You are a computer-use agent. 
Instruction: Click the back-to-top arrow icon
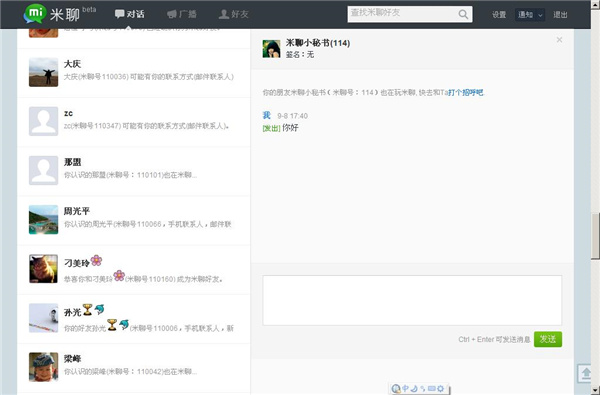585,373
